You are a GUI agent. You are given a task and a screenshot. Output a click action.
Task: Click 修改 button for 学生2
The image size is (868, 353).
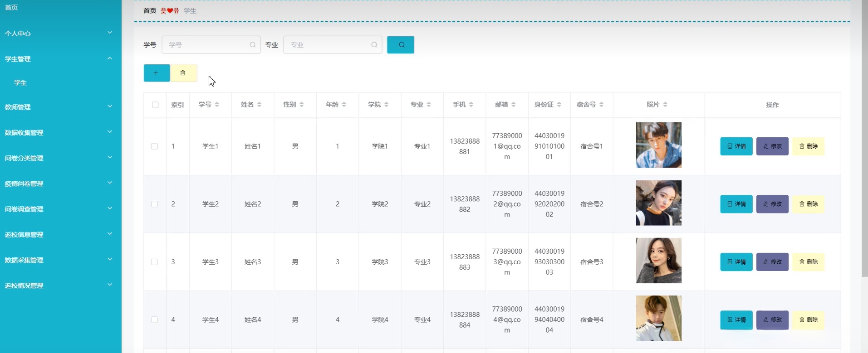point(772,204)
